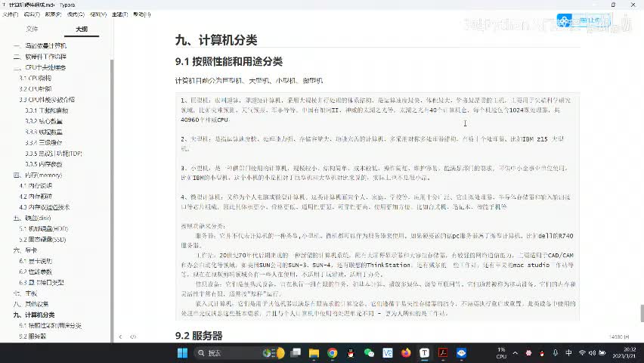Select the 大纲 outline tab

(82, 29)
